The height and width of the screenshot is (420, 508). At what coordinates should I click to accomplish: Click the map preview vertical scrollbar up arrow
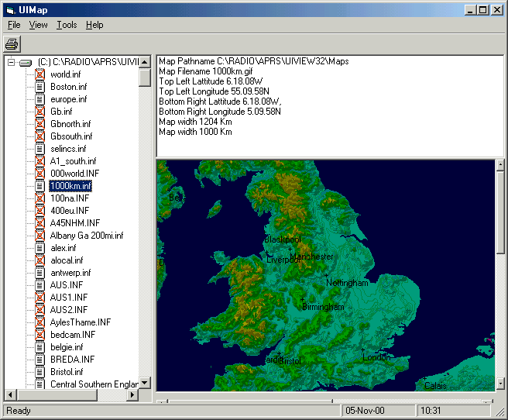tap(500, 166)
